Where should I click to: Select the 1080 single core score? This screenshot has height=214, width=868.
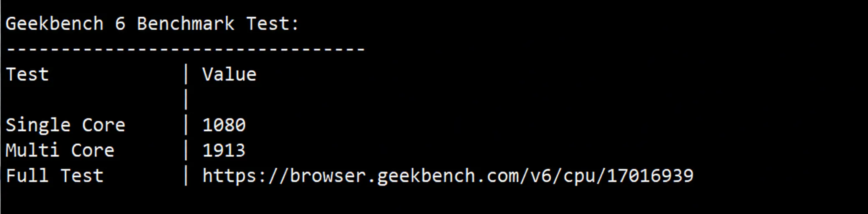(x=224, y=125)
